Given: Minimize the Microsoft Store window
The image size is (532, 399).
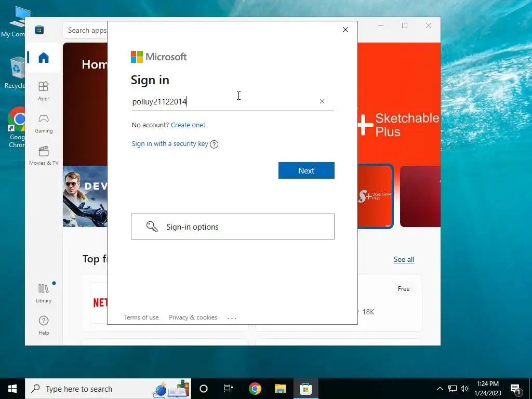Looking at the screenshot, I should (381, 26).
